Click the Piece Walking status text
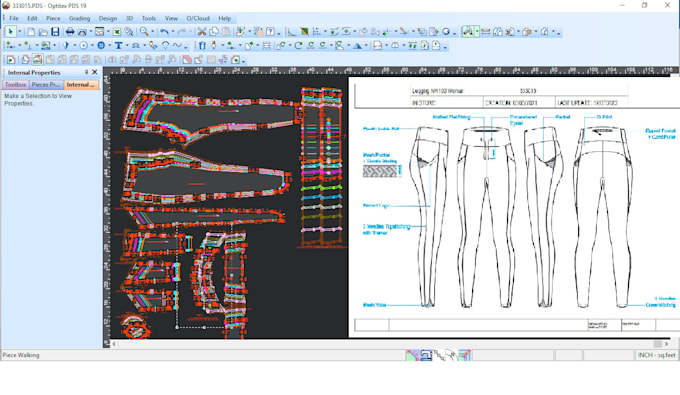 click(x=21, y=355)
